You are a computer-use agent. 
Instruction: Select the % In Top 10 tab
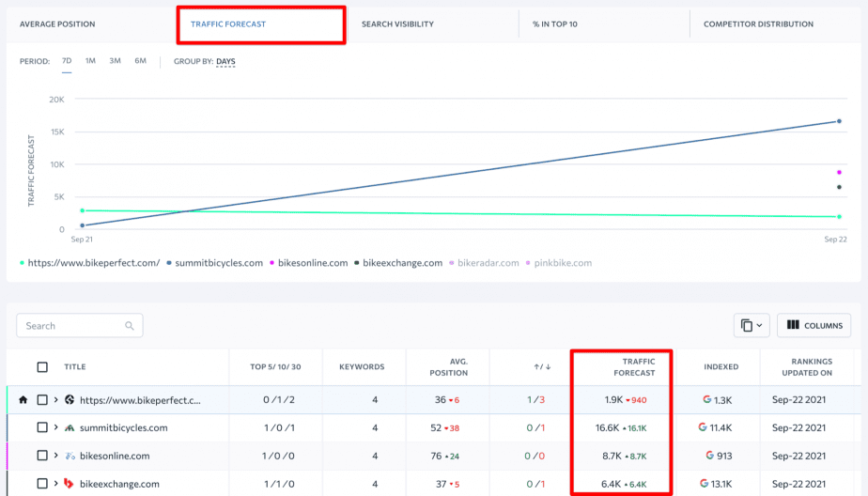click(554, 24)
